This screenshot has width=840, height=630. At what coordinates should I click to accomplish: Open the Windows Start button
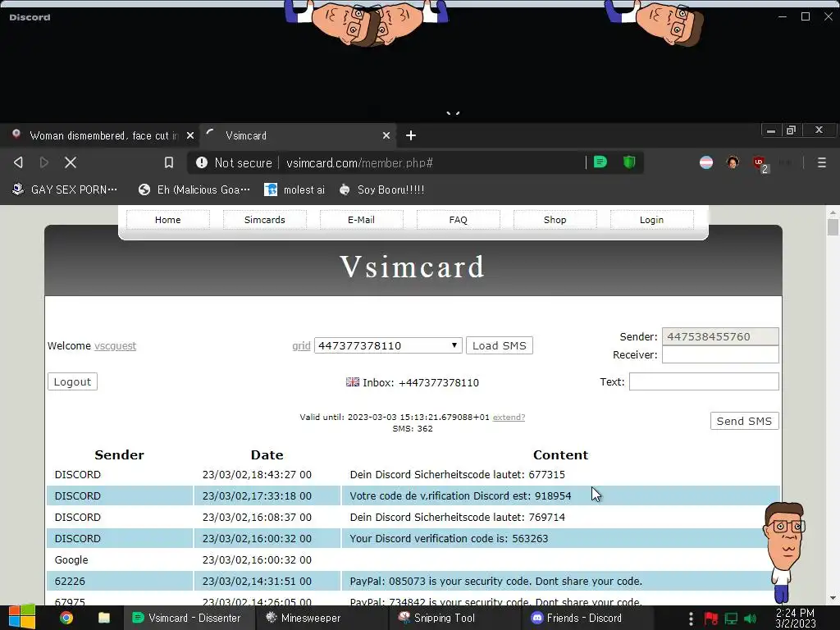(x=22, y=618)
